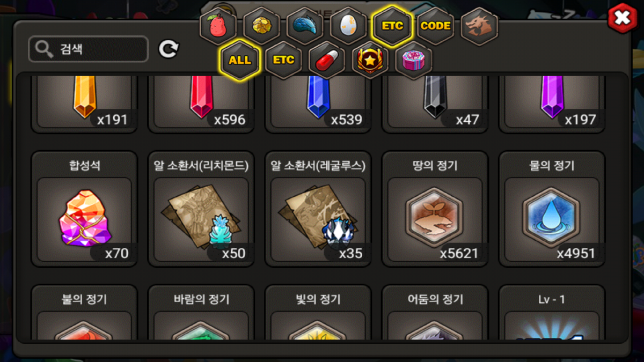Click the refresh arrow next to search
The height and width of the screenshot is (362, 644).
tap(169, 49)
